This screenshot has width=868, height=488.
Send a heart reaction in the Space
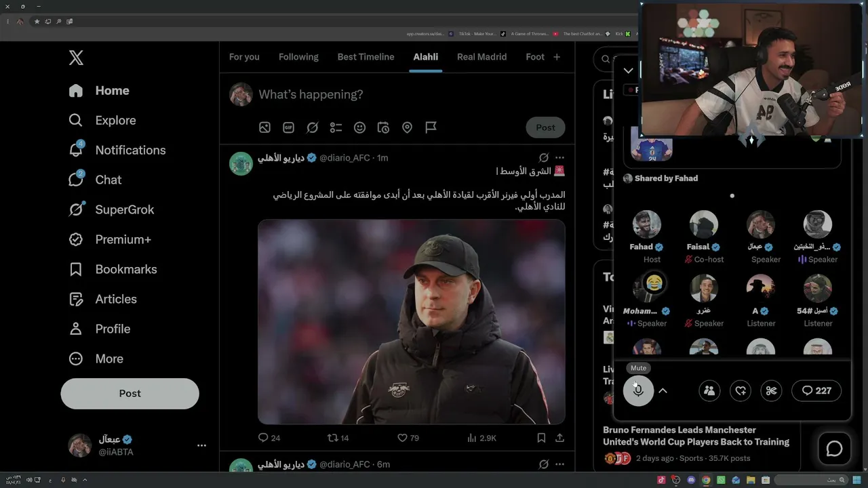(741, 390)
